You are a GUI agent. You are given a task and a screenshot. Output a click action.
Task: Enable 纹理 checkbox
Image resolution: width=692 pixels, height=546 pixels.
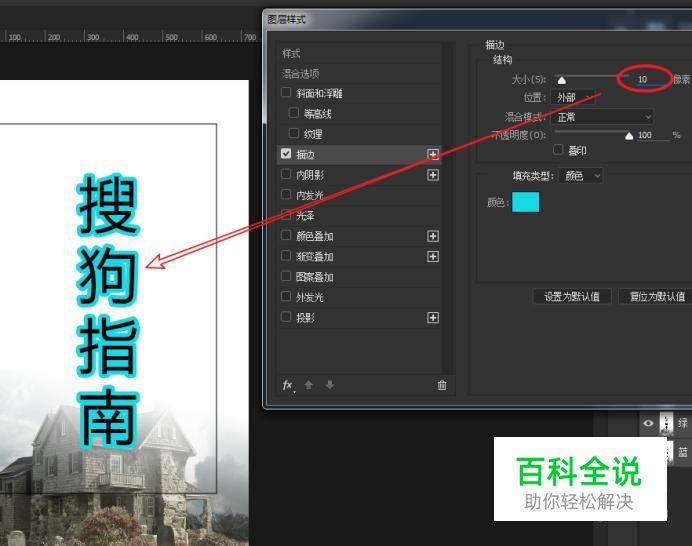pos(293,133)
